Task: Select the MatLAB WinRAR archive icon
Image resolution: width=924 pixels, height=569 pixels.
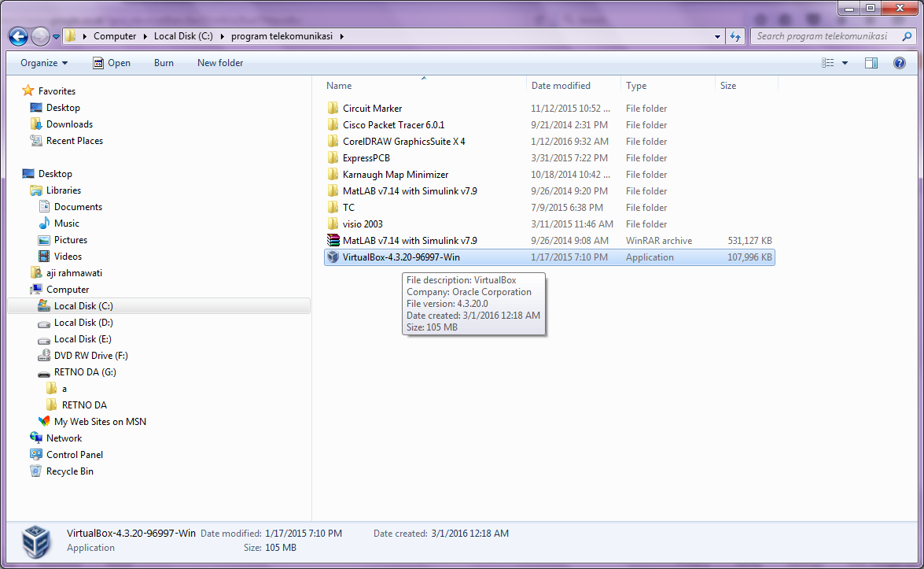Action: coord(333,240)
